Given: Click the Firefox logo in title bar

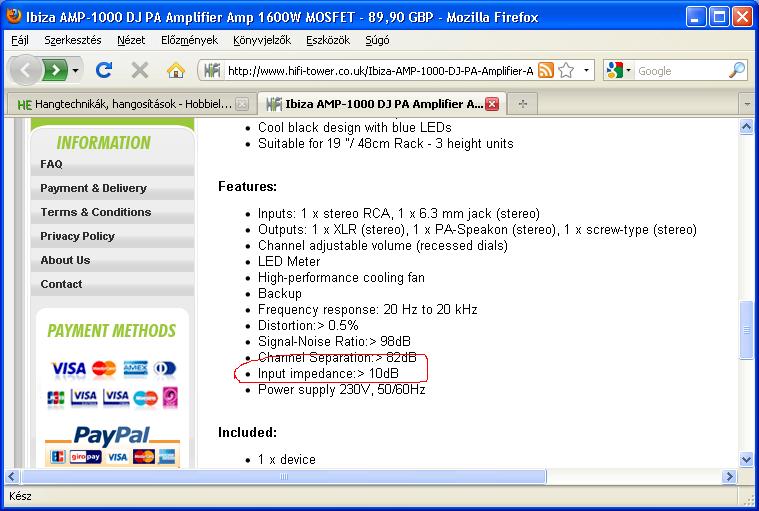Looking at the screenshot, I should pos(13,16).
